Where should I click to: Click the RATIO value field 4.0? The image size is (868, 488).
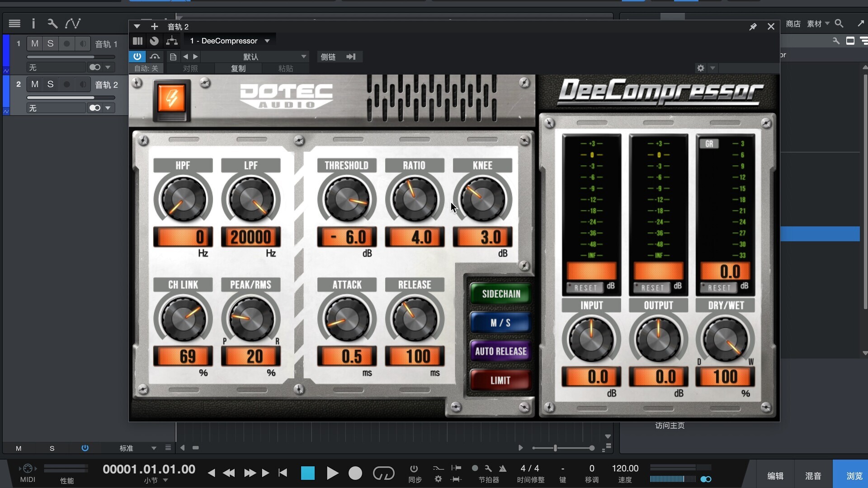(x=415, y=237)
